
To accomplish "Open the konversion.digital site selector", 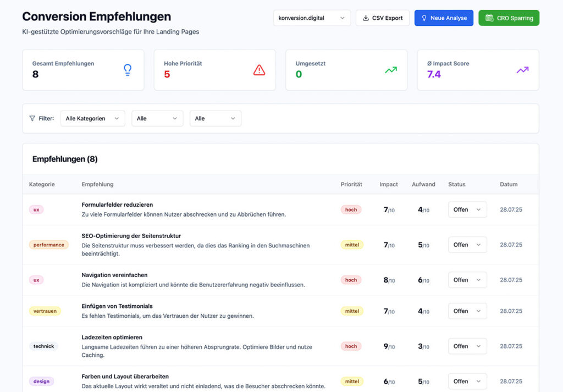I will (312, 18).
